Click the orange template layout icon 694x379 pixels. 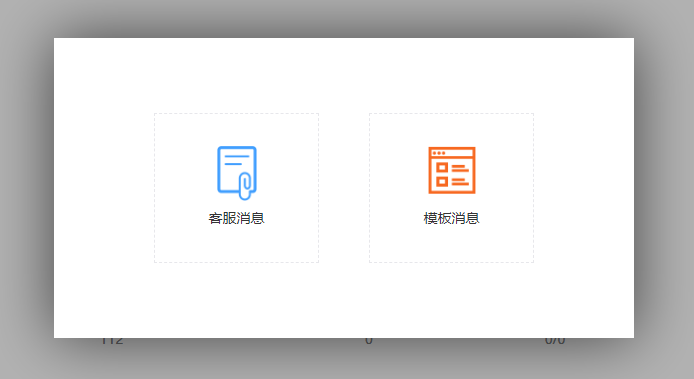(451, 170)
